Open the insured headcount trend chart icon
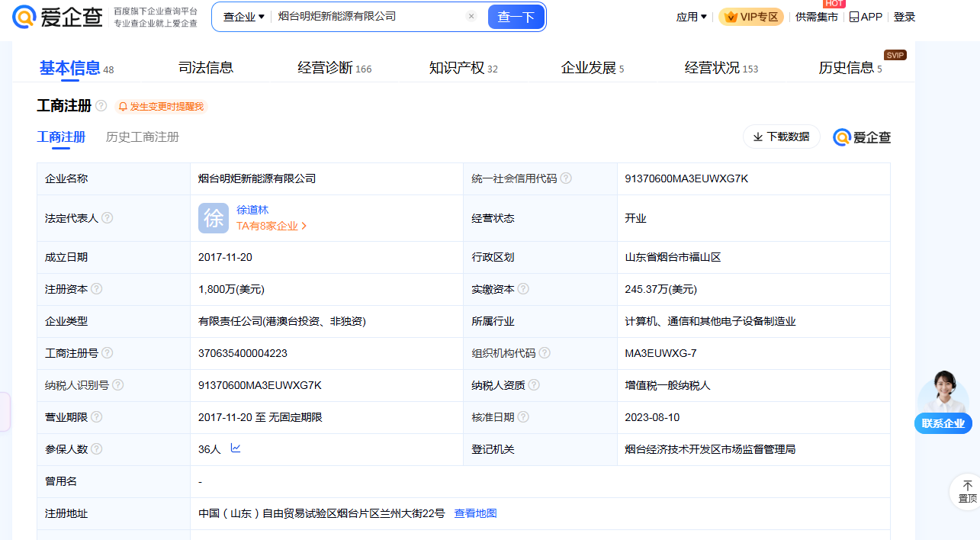The width and height of the screenshot is (980, 540). pyautogui.click(x=236, y=448)
